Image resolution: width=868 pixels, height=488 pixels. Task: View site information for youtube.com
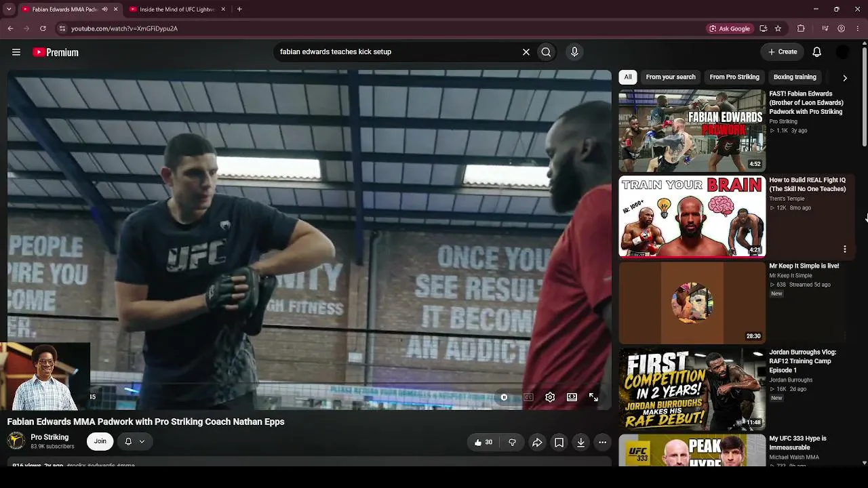point(62,28)
